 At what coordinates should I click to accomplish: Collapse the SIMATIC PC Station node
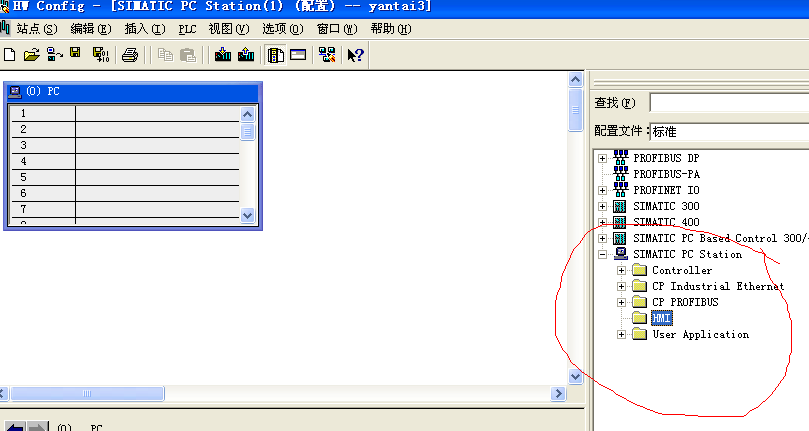pos(602,254)
